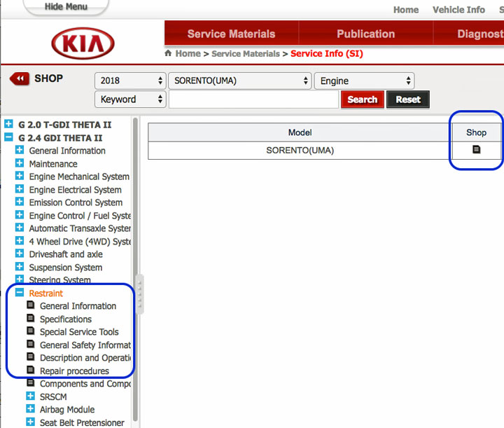Expand Suspension System
504x428 pixels.
[x=20, y=267]
